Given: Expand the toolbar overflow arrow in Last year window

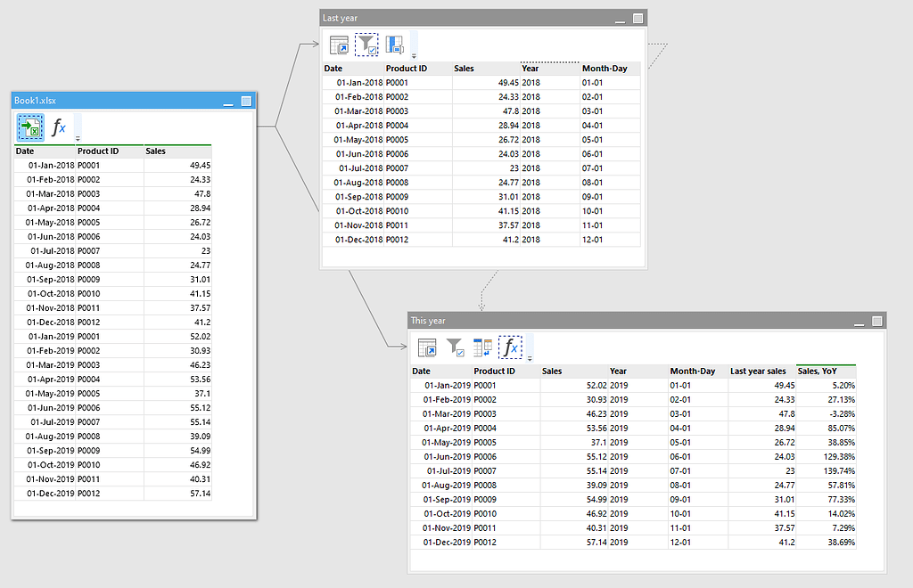Looking at the screenshot, I should [412, 55].
